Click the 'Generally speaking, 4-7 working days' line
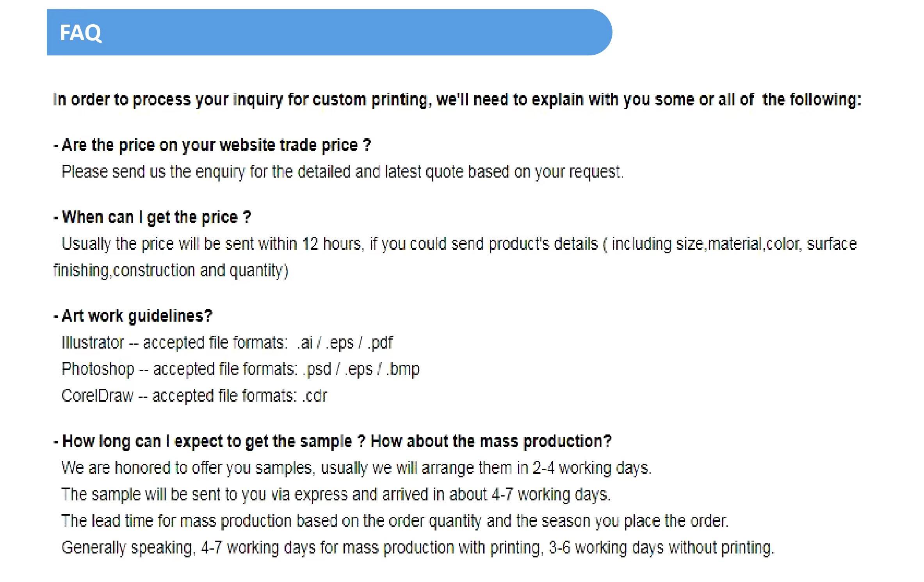This screenshot has height=582, width=924. 418,548
